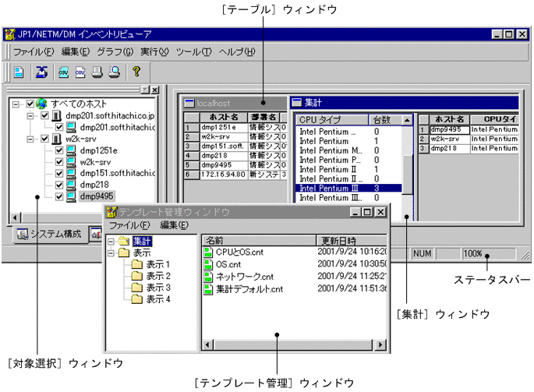Uncheck the dmp9495 checkbox
534x392 pixels.
click(59, 196)
